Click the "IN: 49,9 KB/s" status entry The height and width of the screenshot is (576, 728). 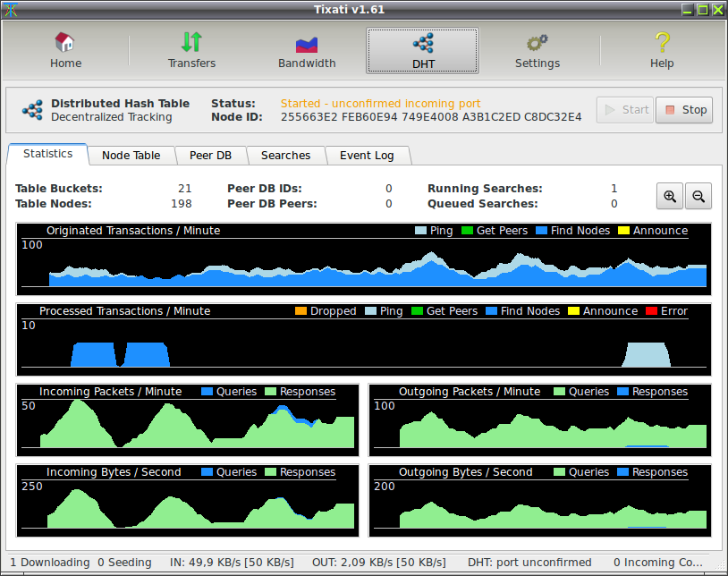tap(232, 563)
